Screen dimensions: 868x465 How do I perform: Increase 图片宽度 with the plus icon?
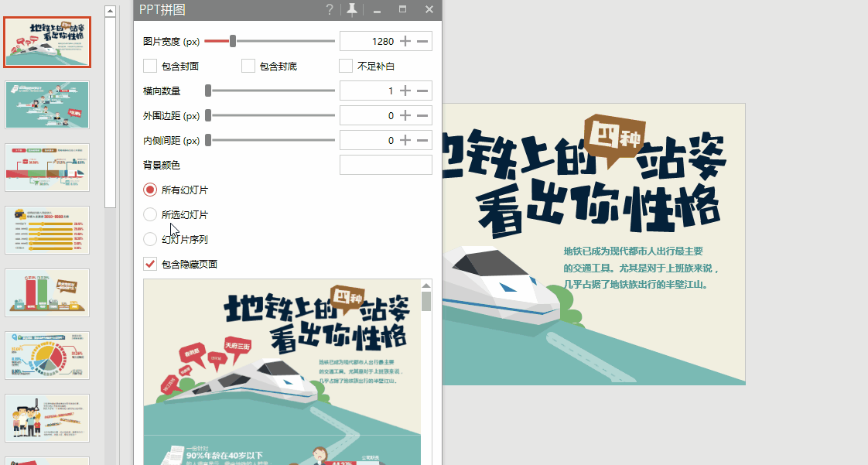tap(405, 41)
